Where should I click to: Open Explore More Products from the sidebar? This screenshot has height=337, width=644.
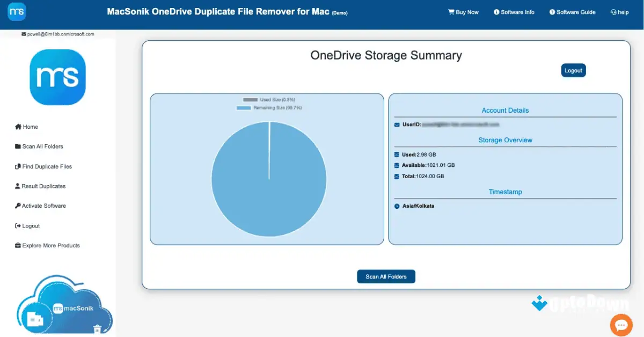(x=18, y=245)
